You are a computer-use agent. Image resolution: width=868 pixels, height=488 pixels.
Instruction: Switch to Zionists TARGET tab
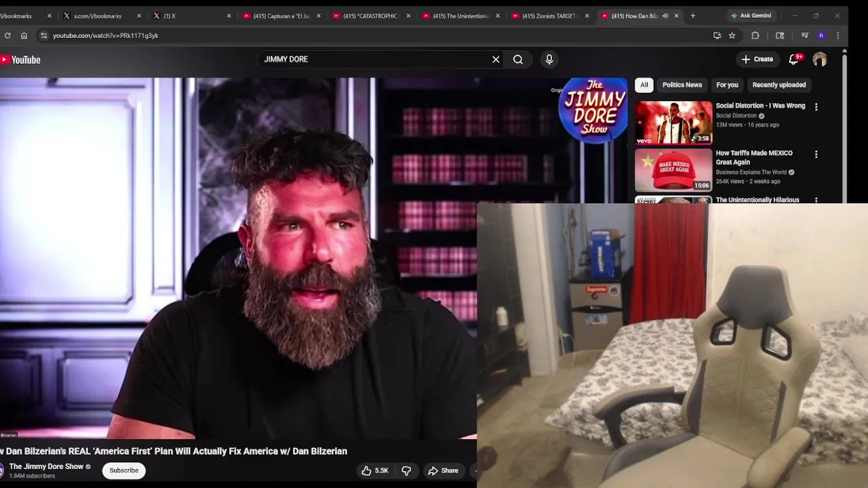(x=549, y=16)
